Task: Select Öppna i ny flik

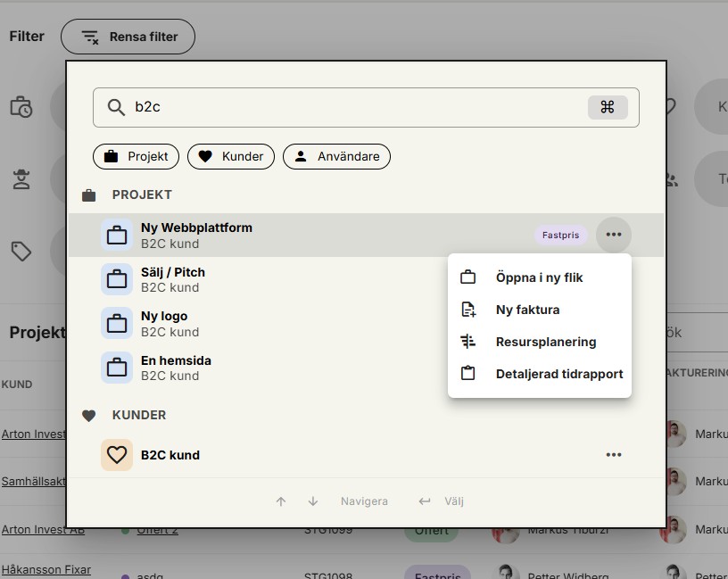Action: 539,277
